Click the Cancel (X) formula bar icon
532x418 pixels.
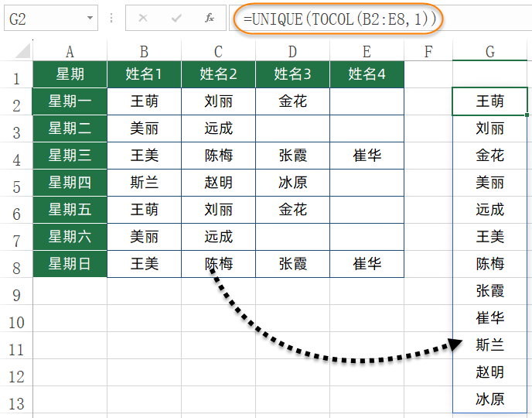click(143, 19)
